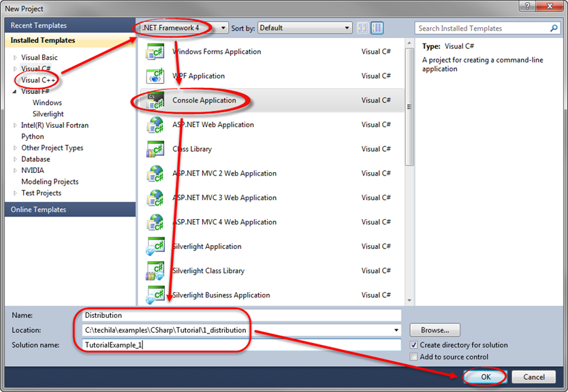
Task: Open the Recent Templates section
Action: [38, 25]
